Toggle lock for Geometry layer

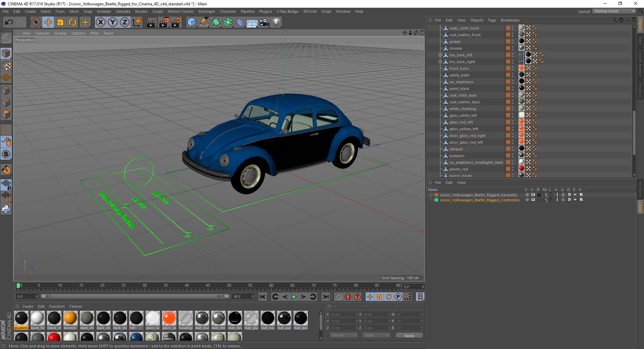tap(551, 195)
